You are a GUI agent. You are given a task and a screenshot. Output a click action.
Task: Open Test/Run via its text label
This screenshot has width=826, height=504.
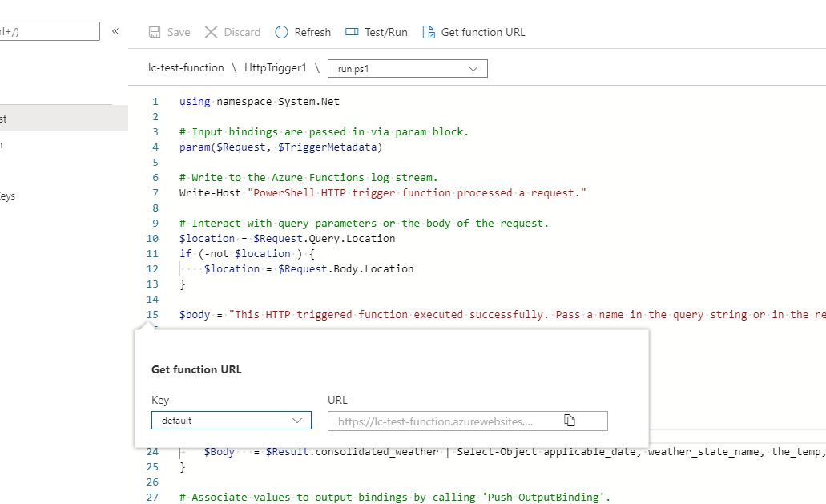click(386, 32)
